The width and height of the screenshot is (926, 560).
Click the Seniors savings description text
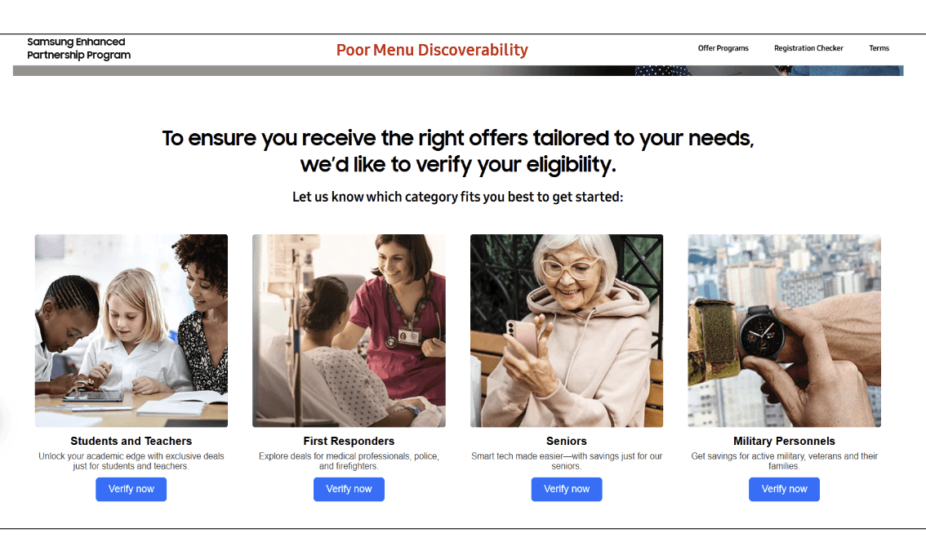click(567, 461)
